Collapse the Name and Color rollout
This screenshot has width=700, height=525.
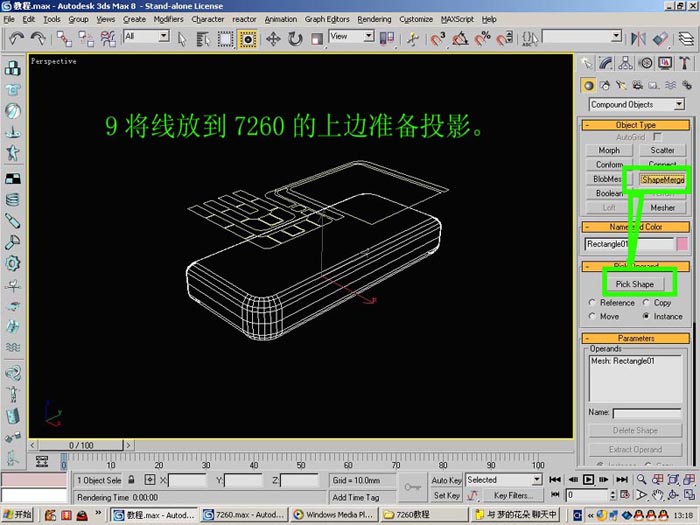(x=636, y=227)
